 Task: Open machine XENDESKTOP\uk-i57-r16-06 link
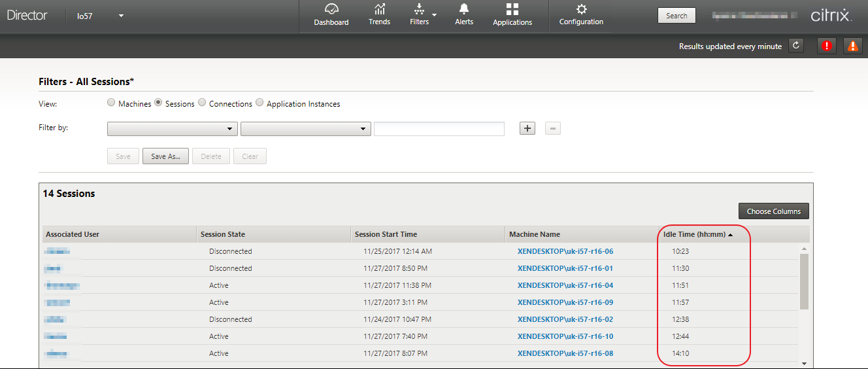point(565,251)
